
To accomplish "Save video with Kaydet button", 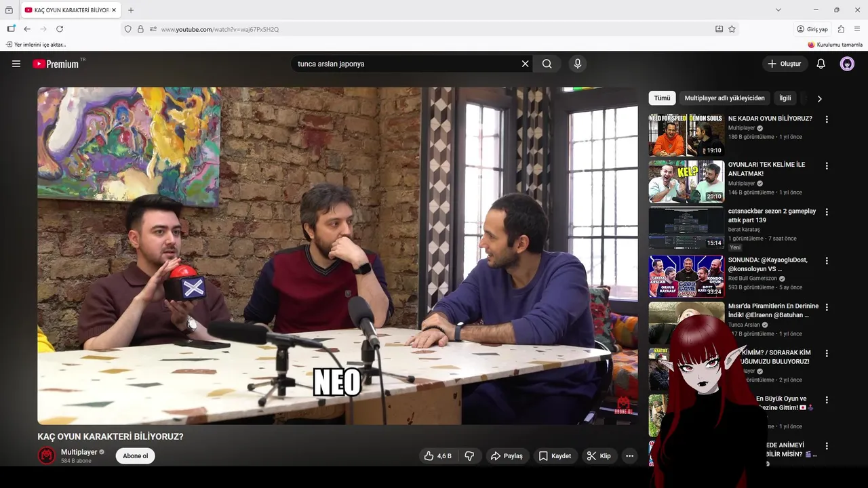I will [555, 456].
